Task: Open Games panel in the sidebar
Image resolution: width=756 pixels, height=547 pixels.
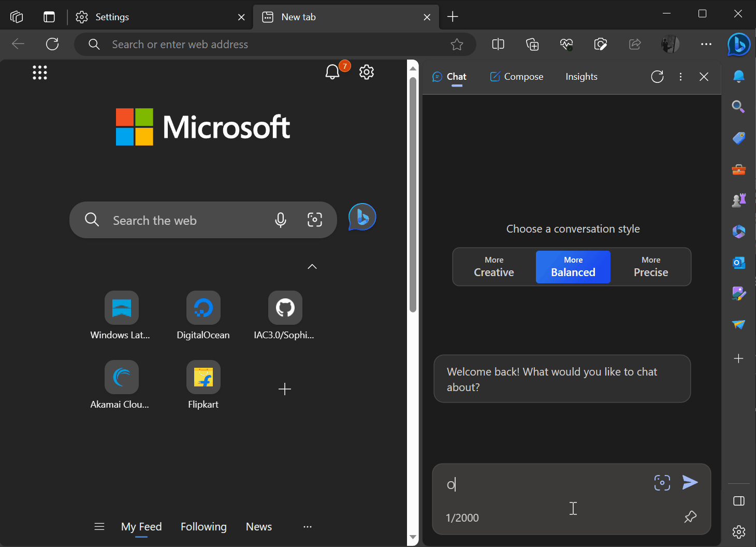Action: [x=738, y=200]
